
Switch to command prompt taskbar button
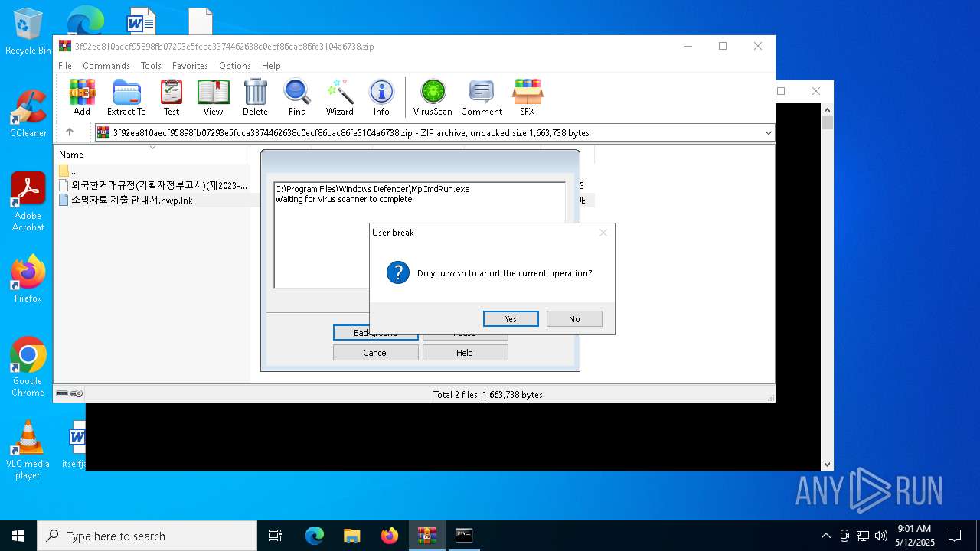point(464,536)
